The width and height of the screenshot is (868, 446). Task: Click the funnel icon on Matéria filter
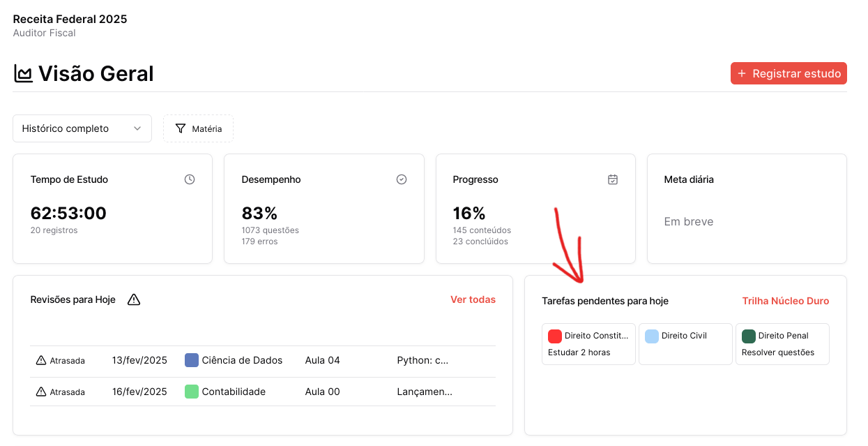[x=181, y=128]
